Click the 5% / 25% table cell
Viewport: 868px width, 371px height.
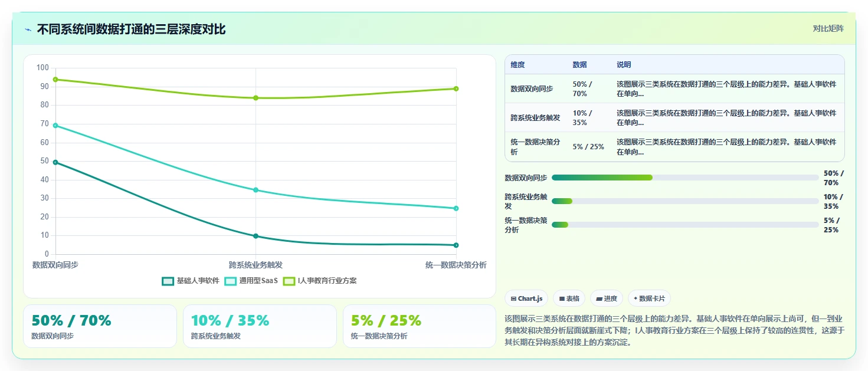(588, 147)
